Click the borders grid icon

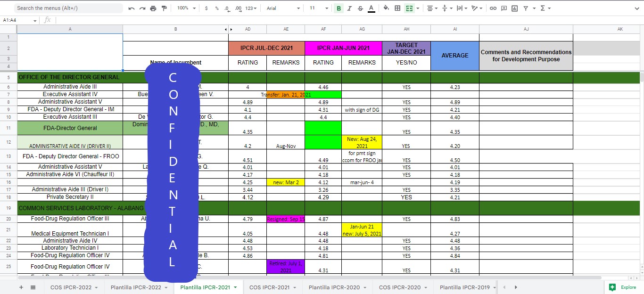pos(397,8)
